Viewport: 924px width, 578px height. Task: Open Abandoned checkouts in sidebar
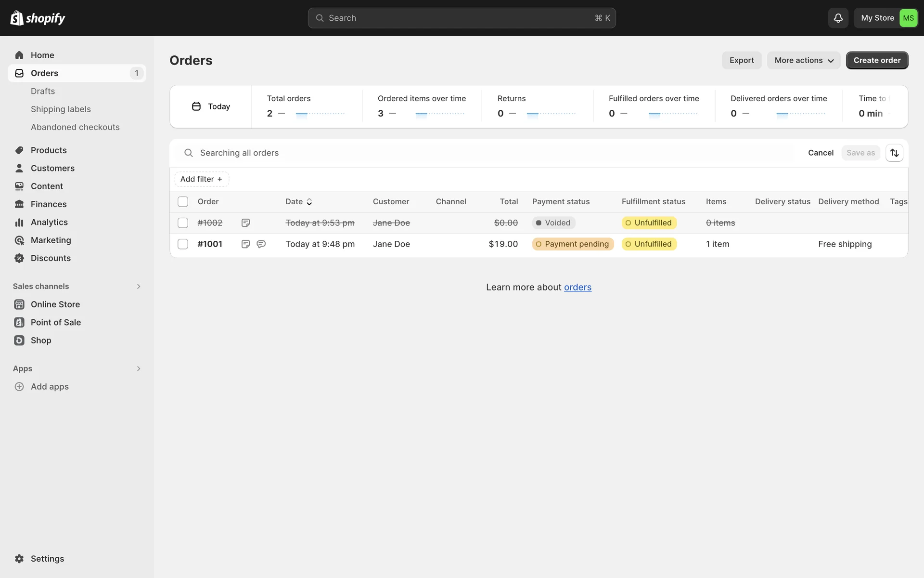coord(75,127)
